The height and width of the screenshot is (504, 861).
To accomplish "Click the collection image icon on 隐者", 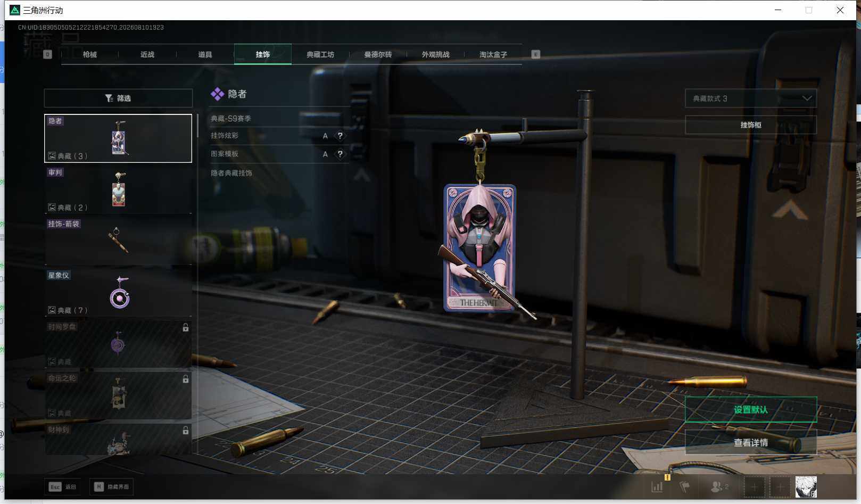I will point(52,156).
